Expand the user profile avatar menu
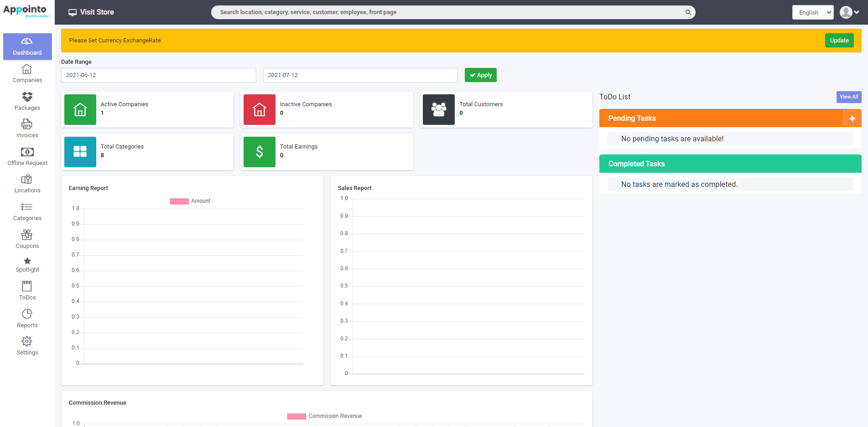This screenshot has width=868, height=427. pyautogui.click(x=849, y=12)
